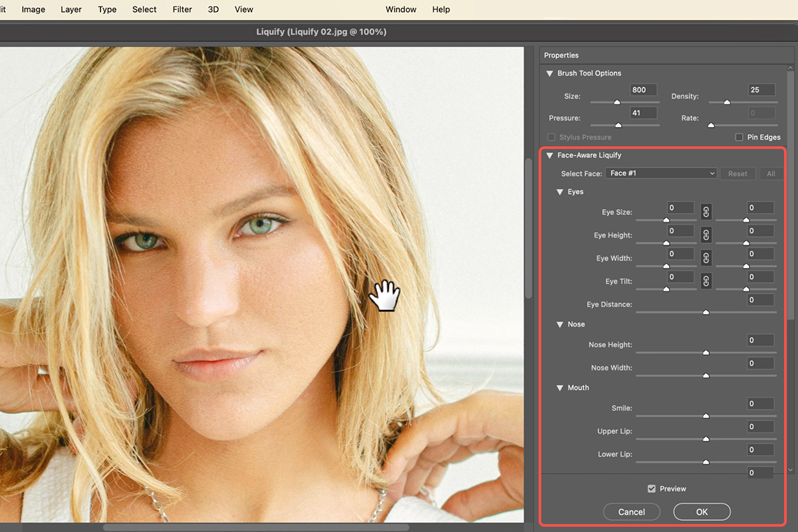
Task: Click the OK button
Action: pyautogui.click(x=702, y=511)
